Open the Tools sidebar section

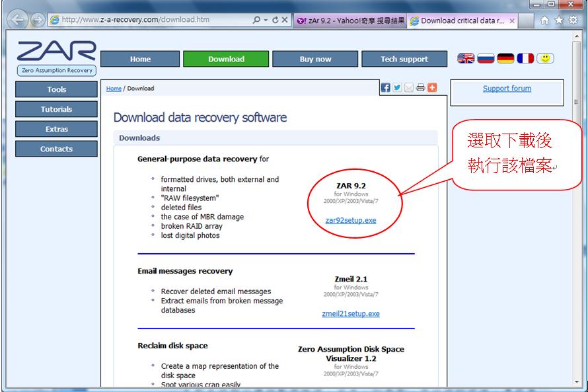click(56, 89)
